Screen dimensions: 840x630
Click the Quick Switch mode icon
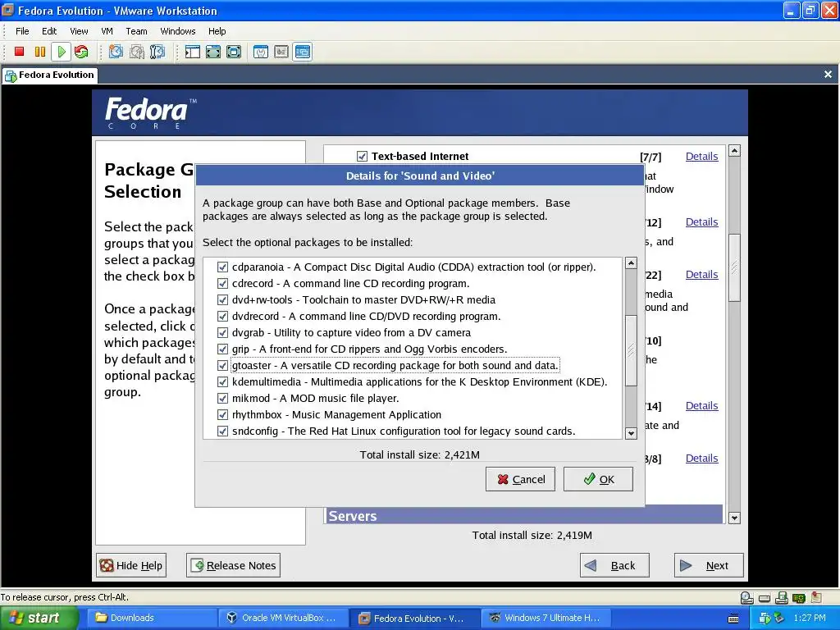click(x=213, y=52)
